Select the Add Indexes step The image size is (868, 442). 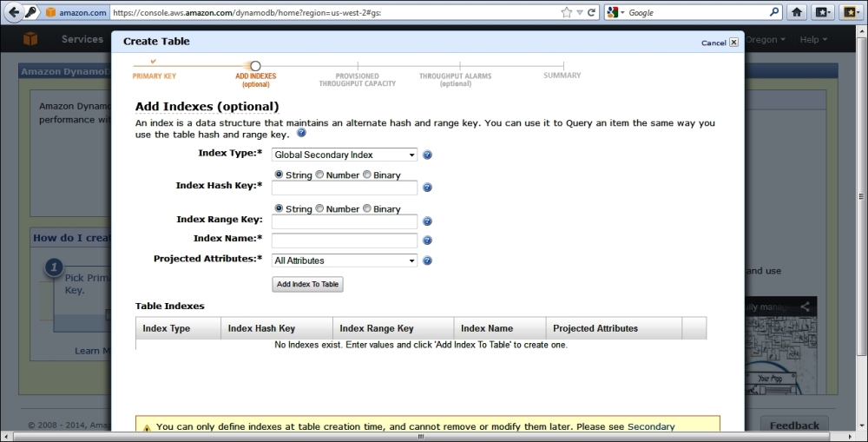tap(255, 80)
